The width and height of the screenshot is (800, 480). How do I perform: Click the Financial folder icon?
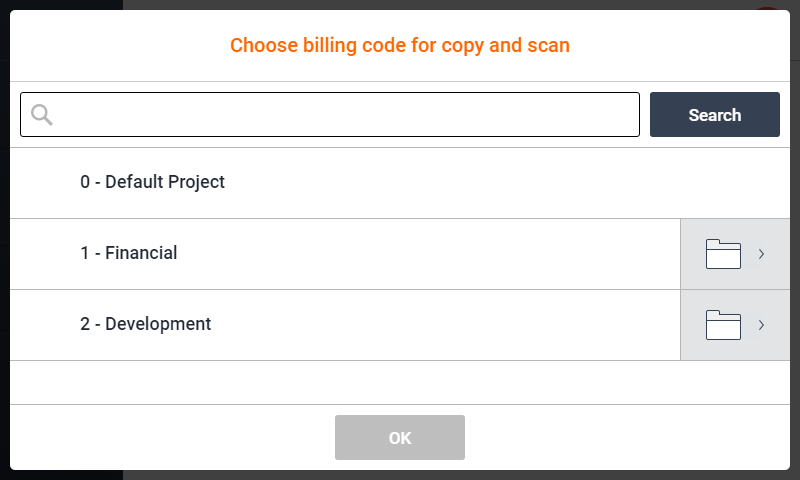[722, 254]
